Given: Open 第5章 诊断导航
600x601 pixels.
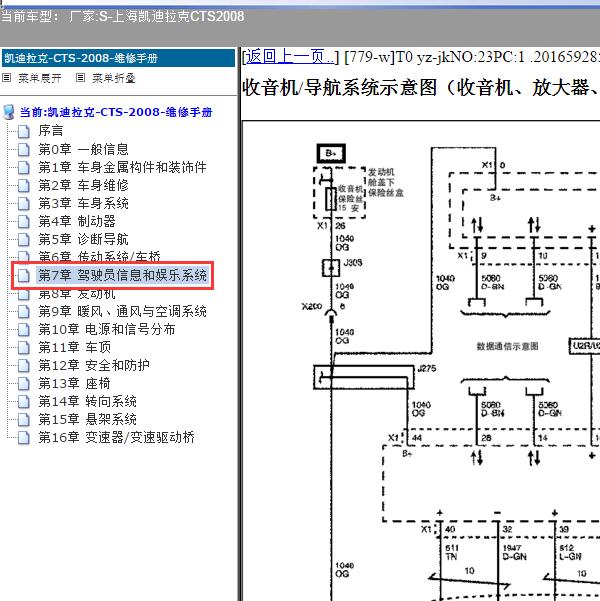Looking at the screenshot, I should 83,239.
